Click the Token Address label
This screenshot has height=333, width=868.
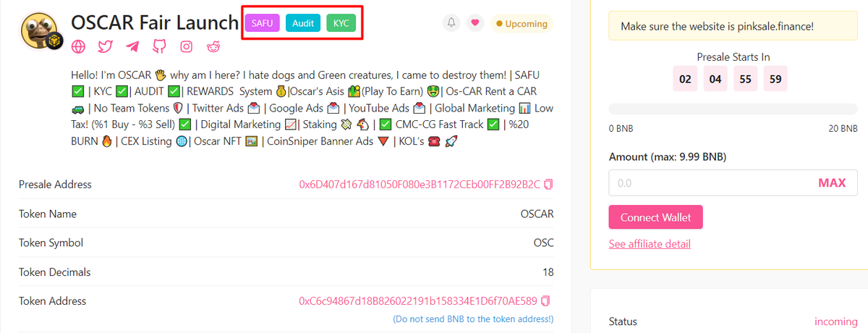point(52,300)
